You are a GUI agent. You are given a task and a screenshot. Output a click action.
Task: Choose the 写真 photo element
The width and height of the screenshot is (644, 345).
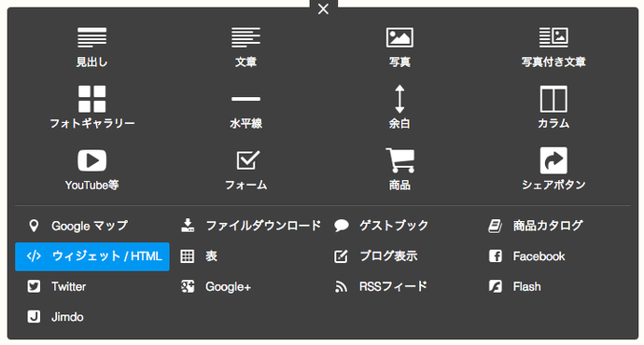click(x=399, y=48)
